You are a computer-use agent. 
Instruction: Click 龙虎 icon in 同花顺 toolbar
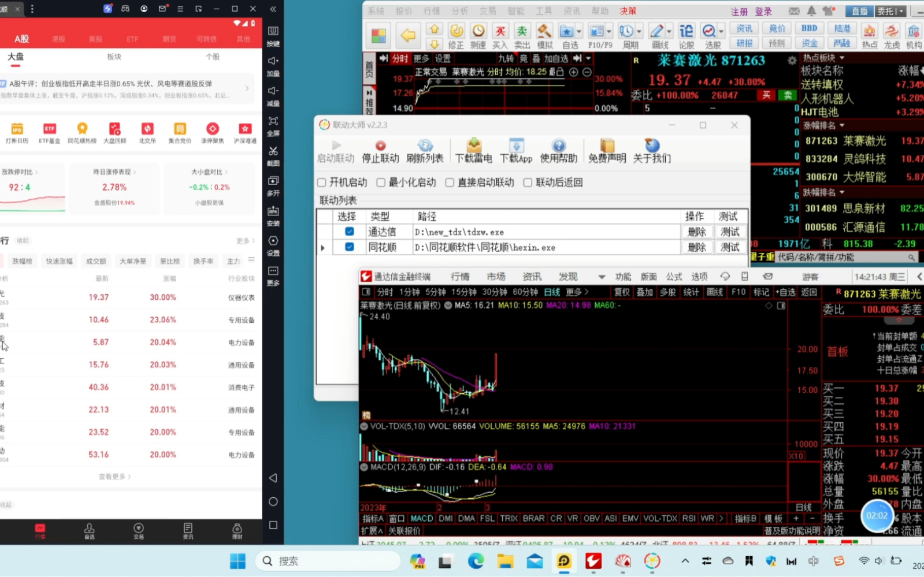[892, 31]
